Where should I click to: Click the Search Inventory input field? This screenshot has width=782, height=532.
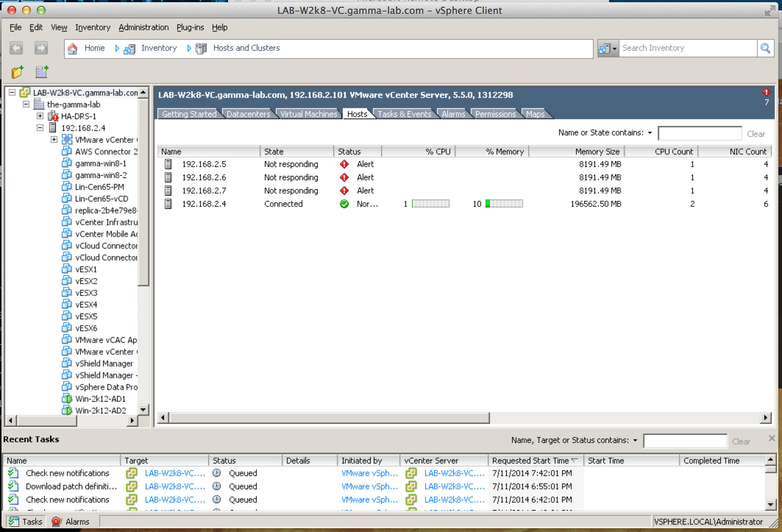pyautogui.click(x=687, y=48)
